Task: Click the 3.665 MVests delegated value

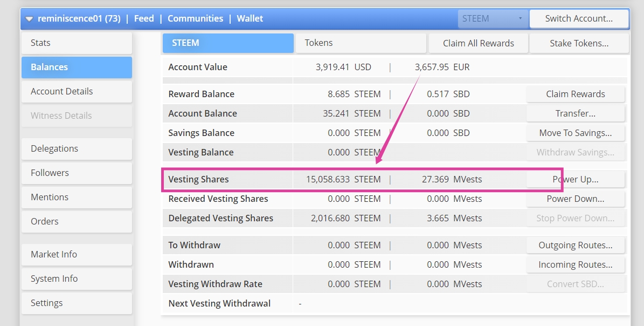Action: pyautogui.click(x=454, y=218)
